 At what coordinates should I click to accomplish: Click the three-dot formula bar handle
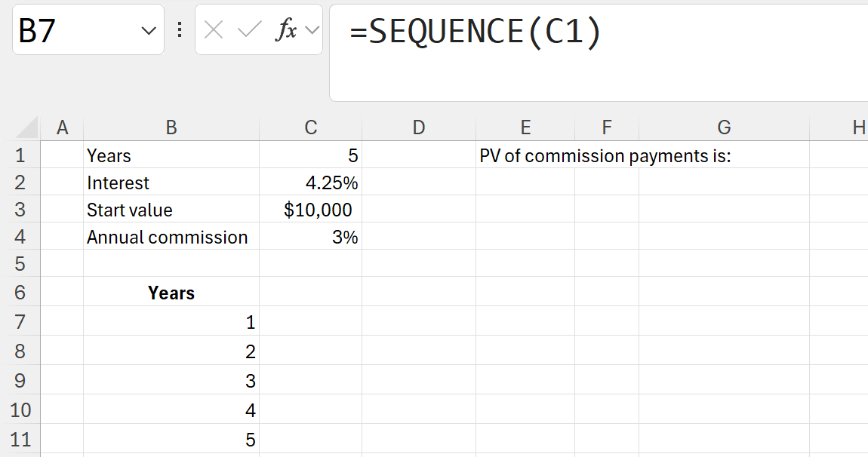click(x=180, y=30)
